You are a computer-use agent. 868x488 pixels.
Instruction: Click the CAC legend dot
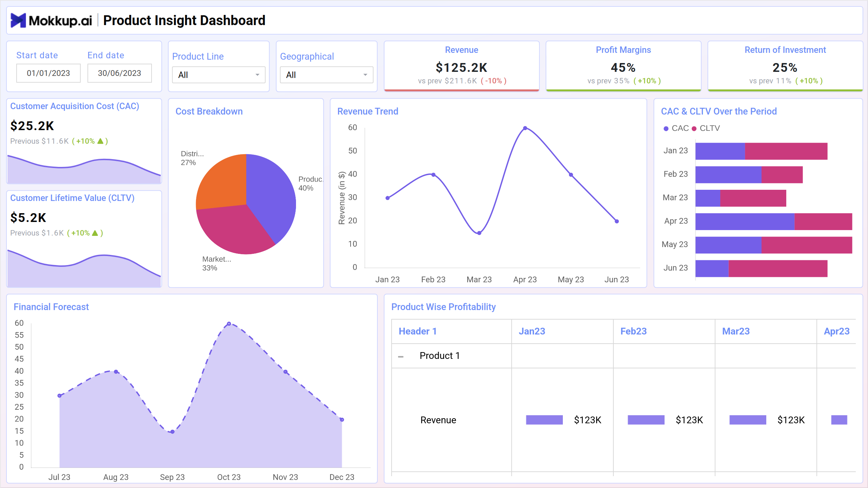point(666,128)
